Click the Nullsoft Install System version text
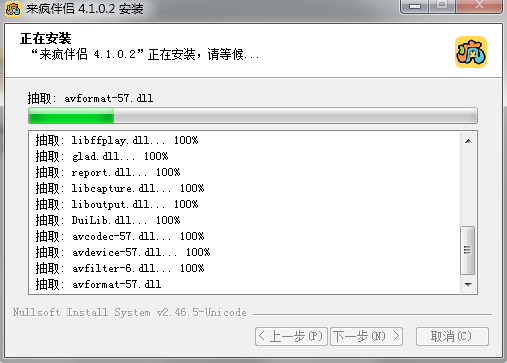 point(130,312)
